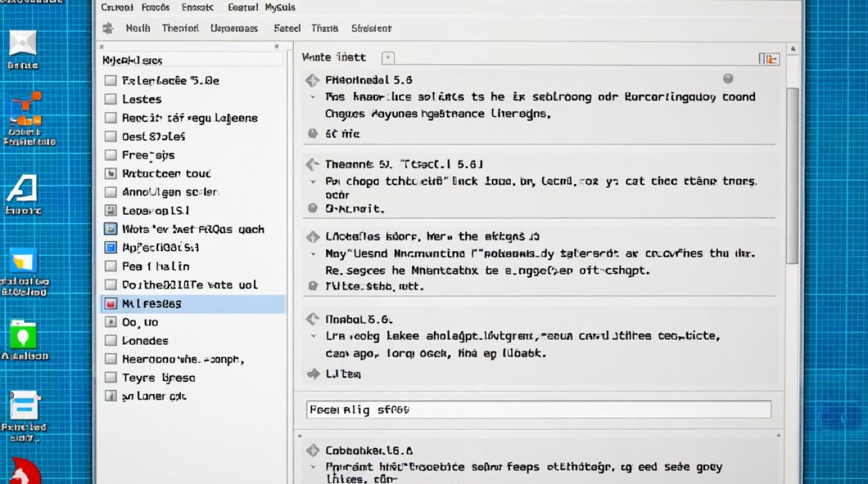Collapse the chevron under FHdorlnedal 5.6

pos(313,97)
